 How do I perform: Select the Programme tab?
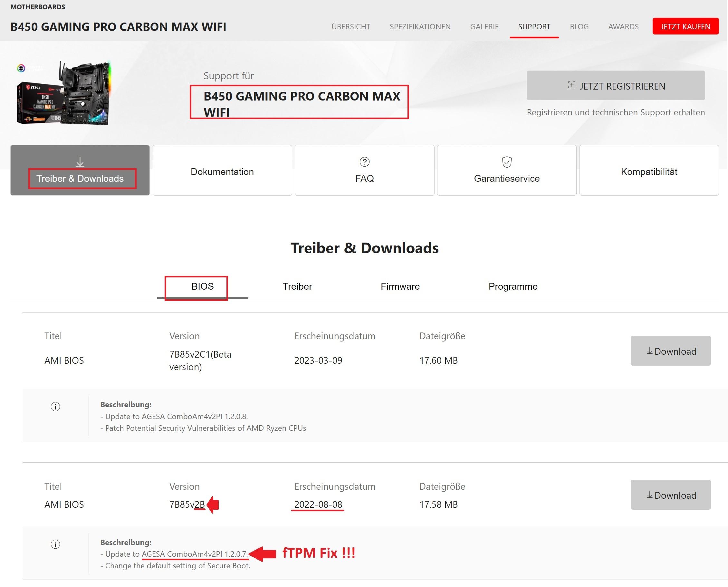[x=512, y=286]
